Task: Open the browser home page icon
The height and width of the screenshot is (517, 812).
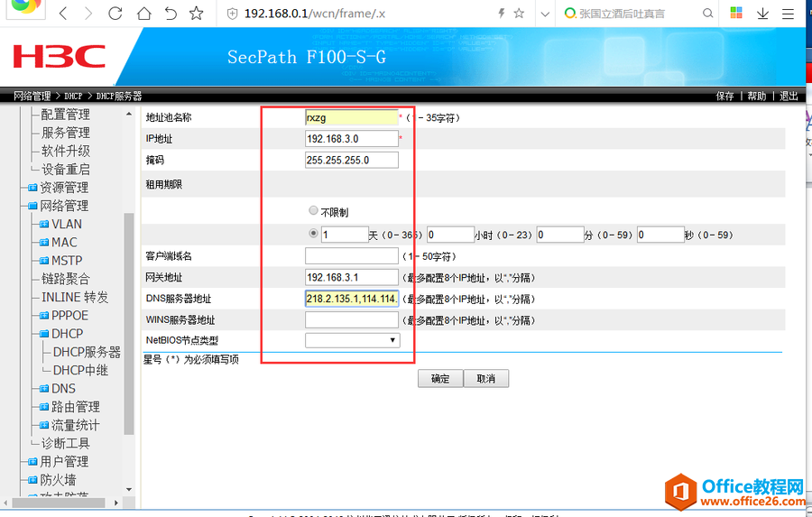Action: coord(144,13)
